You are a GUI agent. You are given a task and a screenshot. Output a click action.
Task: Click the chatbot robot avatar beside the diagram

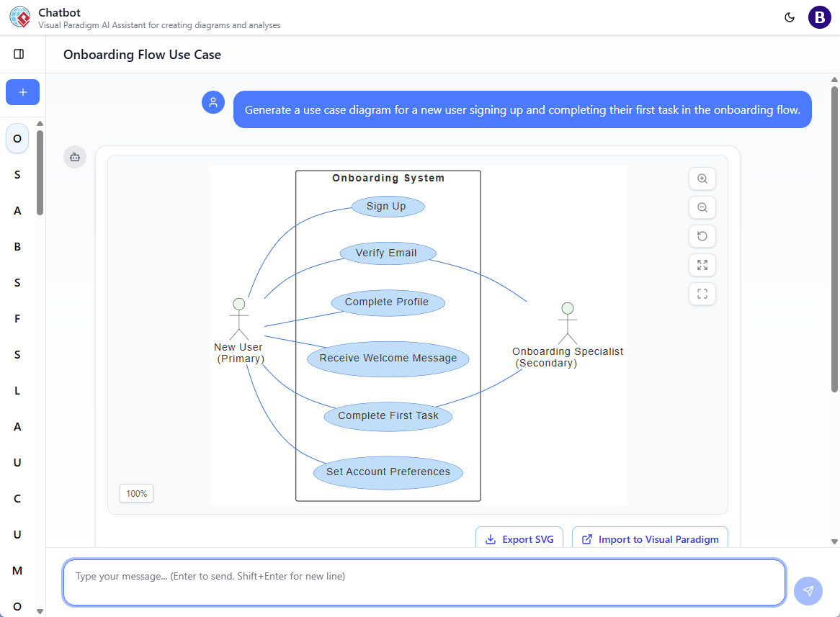pos(75,157)
